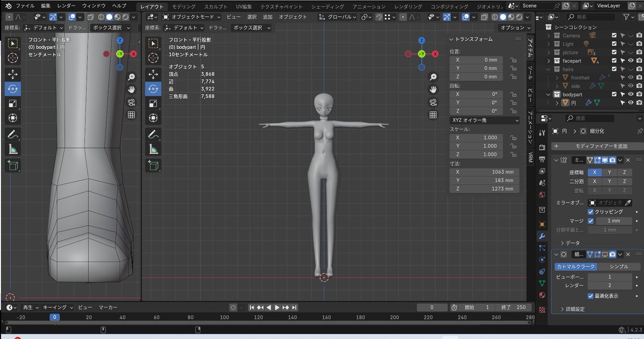Screen dimensions: 644x339
Task: Select the 3D cursor tool in the main viewport
Action: [x=153, y=57]
